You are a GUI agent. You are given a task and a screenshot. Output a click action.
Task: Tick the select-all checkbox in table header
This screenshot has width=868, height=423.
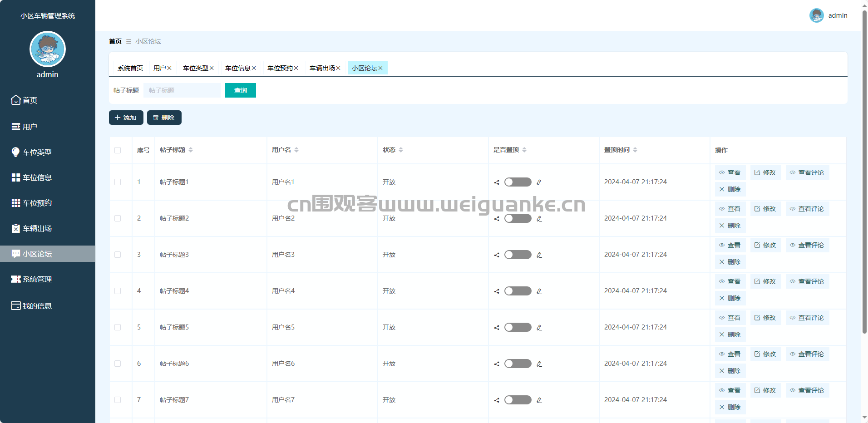[118, 150]
